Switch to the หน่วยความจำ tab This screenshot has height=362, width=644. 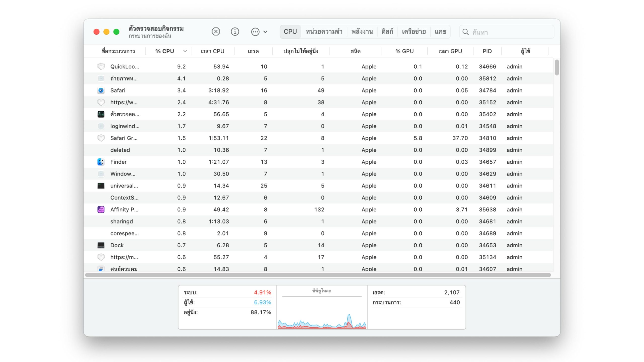click(x=324, y=32)
